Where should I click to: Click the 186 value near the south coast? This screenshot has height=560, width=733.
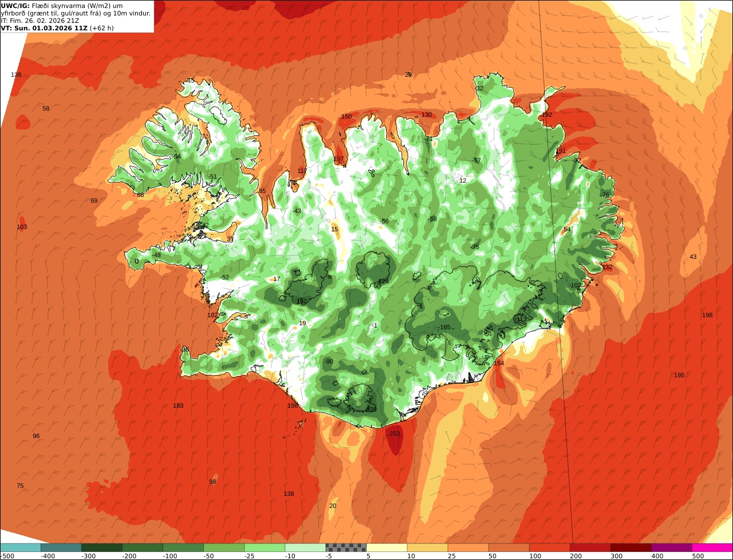coord(293,406)
